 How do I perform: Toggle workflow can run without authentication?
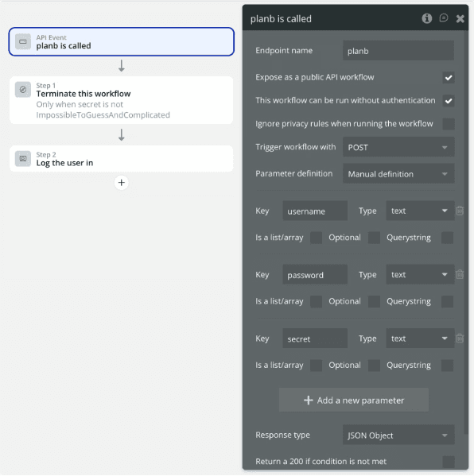(x=449, y=101)
